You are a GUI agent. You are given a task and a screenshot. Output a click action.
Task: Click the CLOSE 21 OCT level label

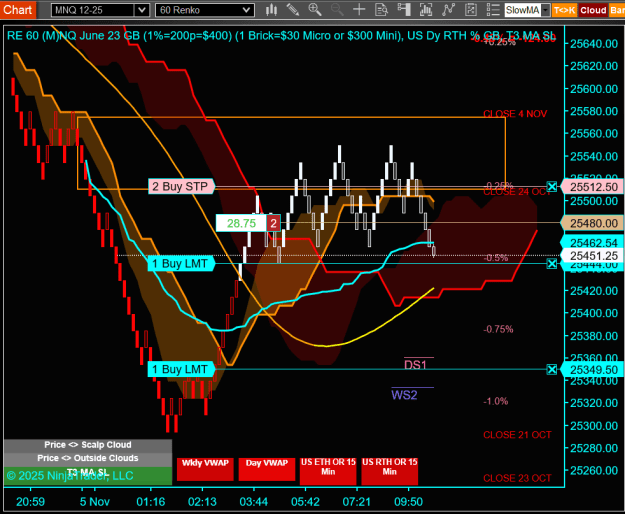point(517,435)
